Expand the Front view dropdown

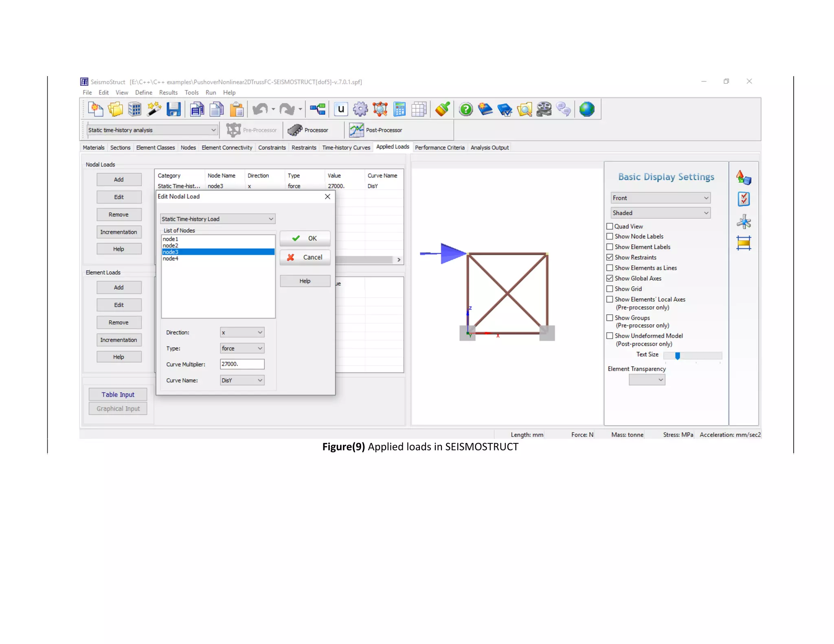coord(660,198)
